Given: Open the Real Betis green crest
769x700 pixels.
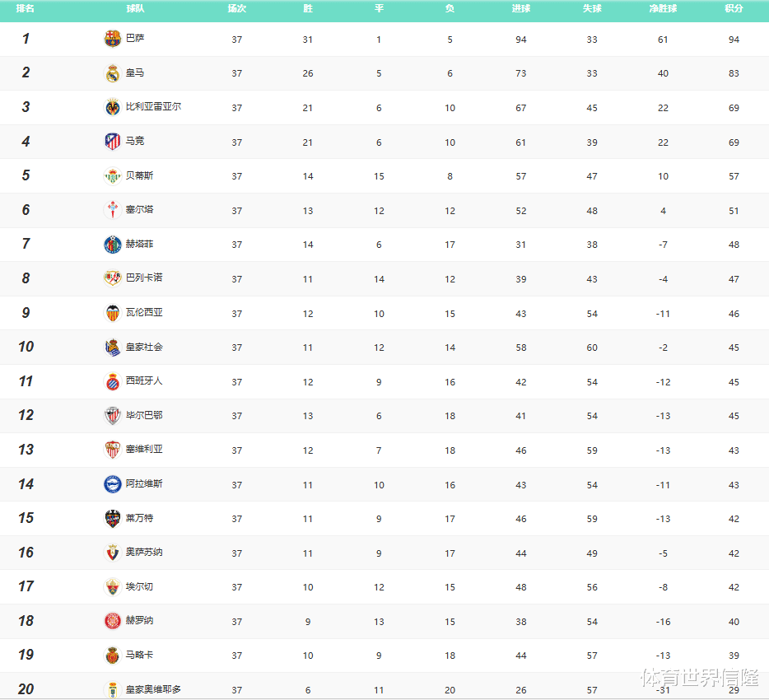Looking at the screenshot, I should [112, 175].
